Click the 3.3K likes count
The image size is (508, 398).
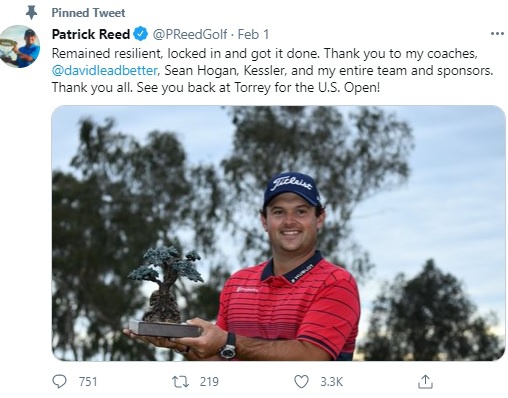click(x=331, y=382)
